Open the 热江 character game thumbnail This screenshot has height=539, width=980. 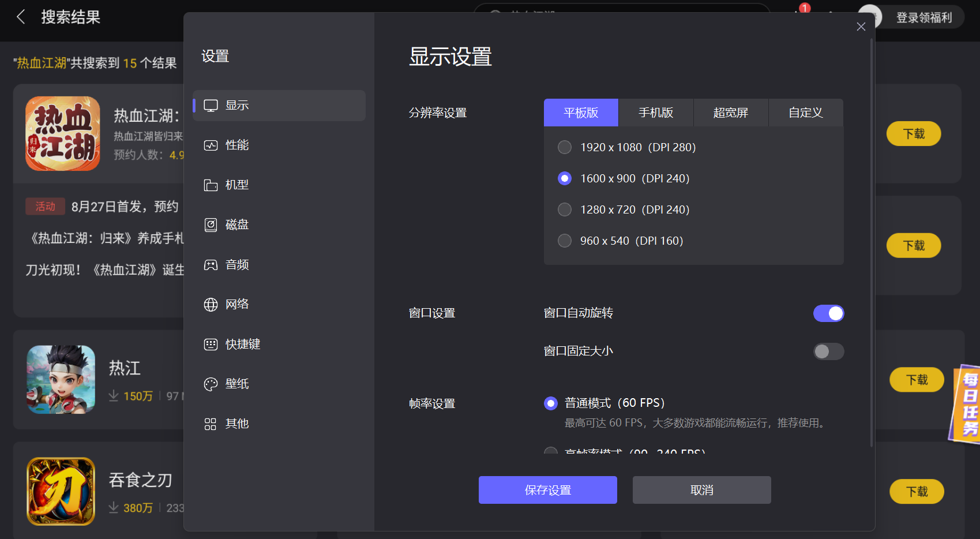pyautogui.click(x=61, y=379)
